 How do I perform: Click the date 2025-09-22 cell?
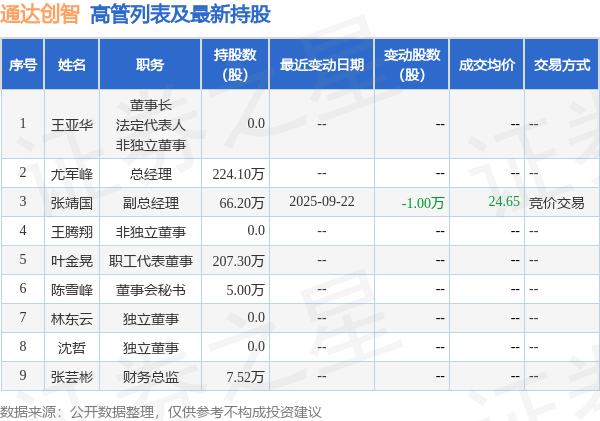(322, 201)
